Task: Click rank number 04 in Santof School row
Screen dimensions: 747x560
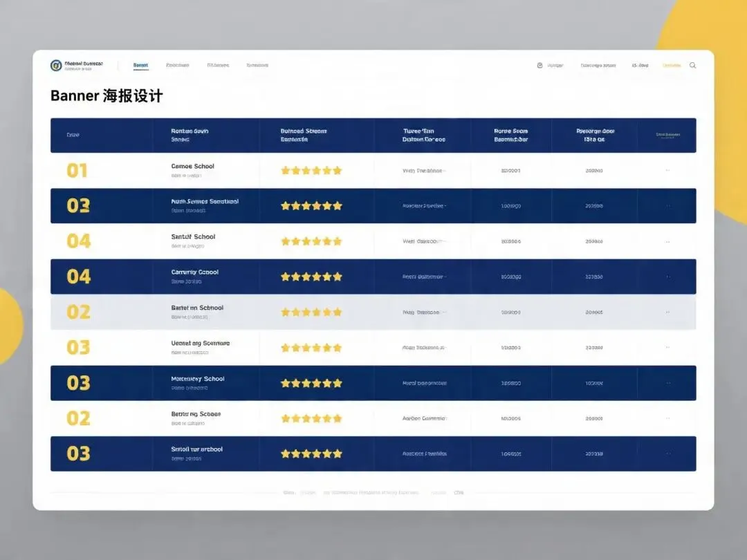Action: 79,241
